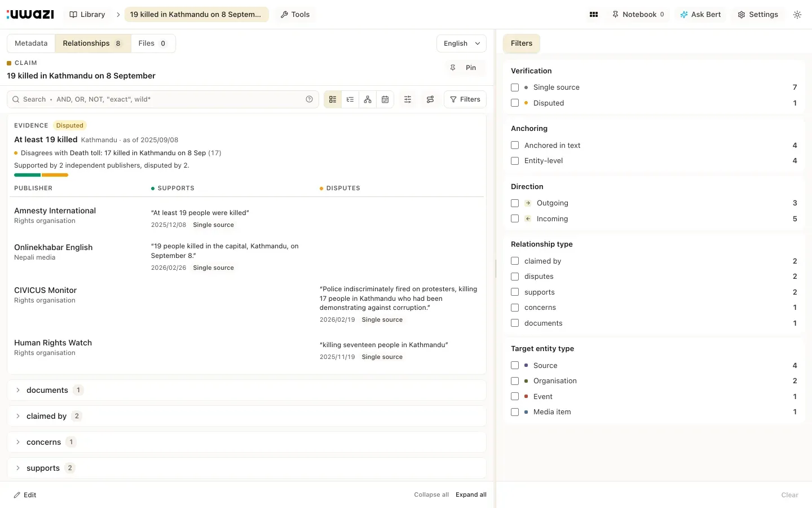Switch to the Metadata tab
The image size is (812, 508).
pos(31,43)
